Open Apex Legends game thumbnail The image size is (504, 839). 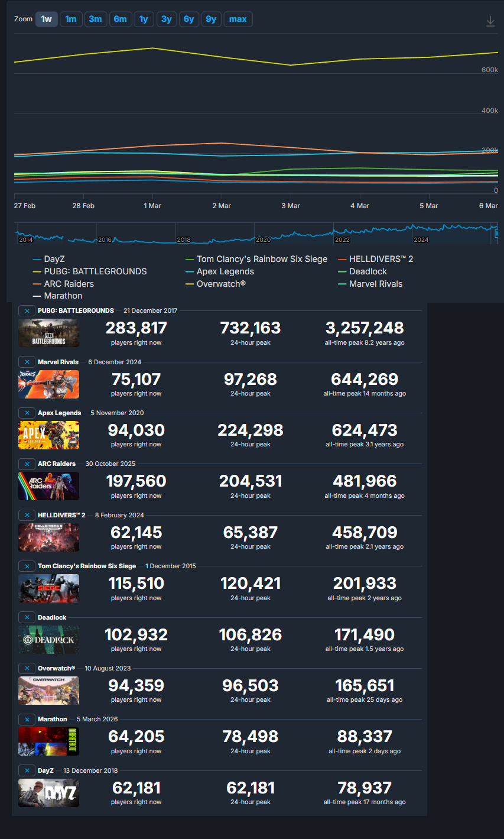point(49,435)
